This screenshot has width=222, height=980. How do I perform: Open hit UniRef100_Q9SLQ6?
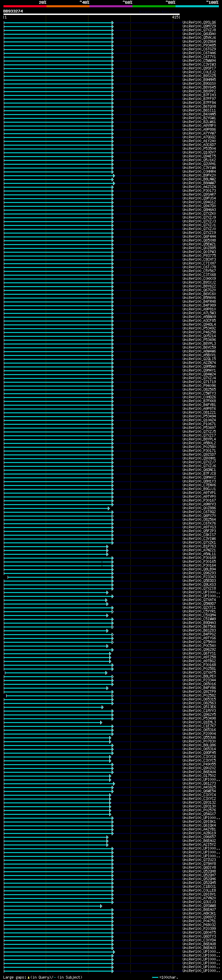pos(199,23)
